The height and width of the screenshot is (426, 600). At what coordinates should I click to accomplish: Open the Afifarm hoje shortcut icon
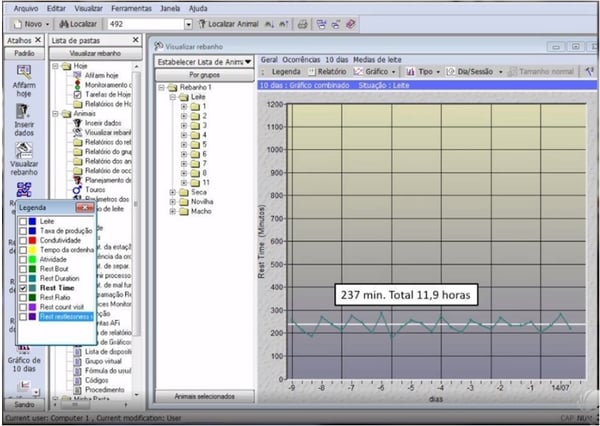(x=24, y=71)
